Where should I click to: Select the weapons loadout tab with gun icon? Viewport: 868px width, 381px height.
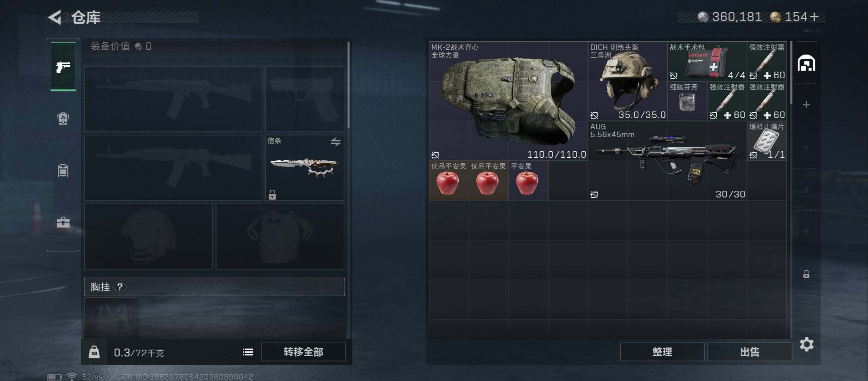tap(63, 66)
